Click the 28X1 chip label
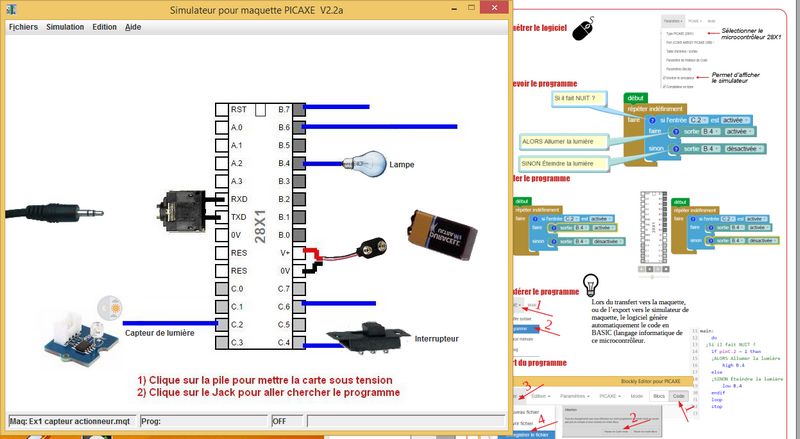Viewport: 800px width, 439px height. pyautogui.click(x=259, y=227)
